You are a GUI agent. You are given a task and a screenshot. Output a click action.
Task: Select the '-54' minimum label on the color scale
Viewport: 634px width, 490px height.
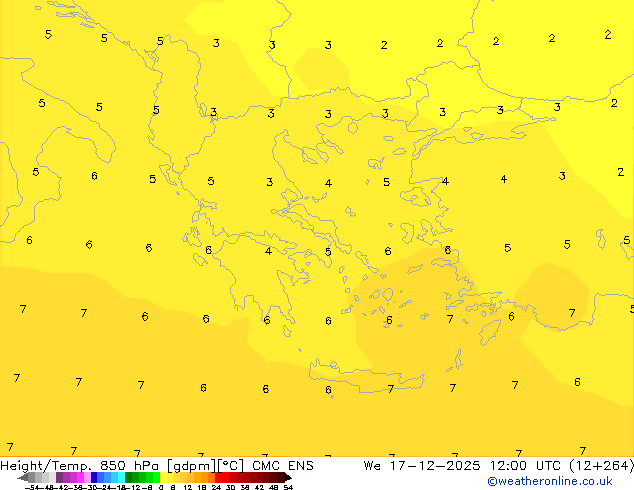click(32, 487)
